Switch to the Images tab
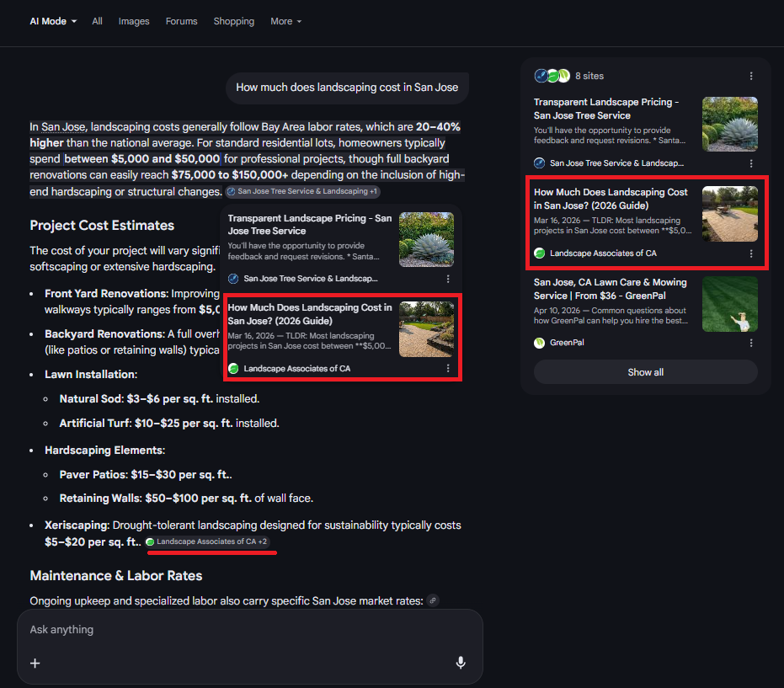784x688 pixels. pyautogui.click(x=134, y=22)
